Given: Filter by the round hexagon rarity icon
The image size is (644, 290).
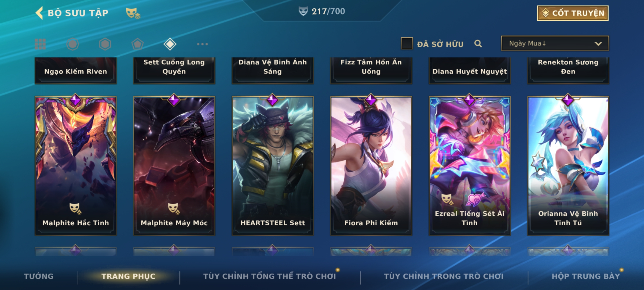Looking at the screenshot, I should click(73, 44).
